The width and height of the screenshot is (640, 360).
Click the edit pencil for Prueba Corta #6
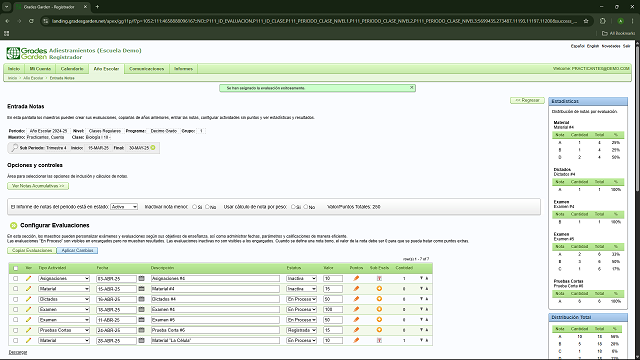pos(28,330)
